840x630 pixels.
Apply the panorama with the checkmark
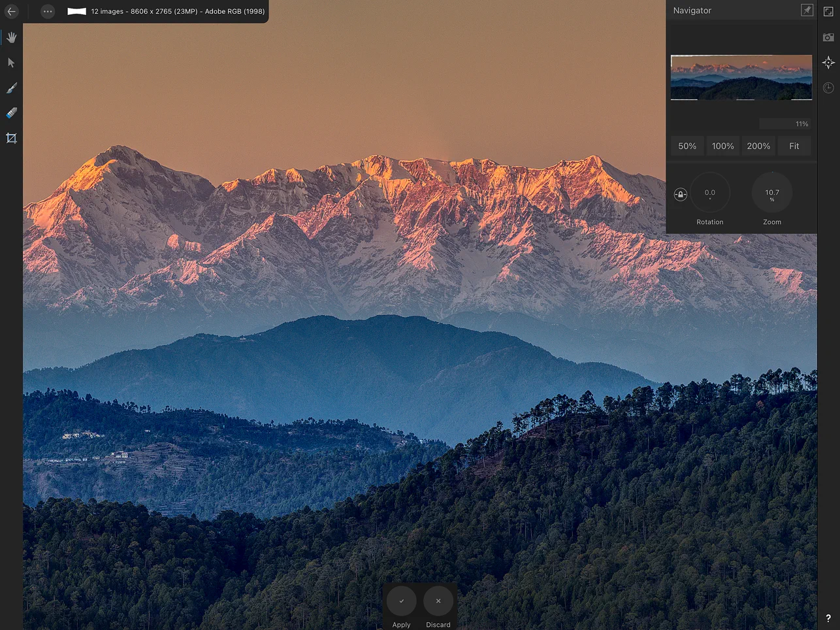pos(401,601)
